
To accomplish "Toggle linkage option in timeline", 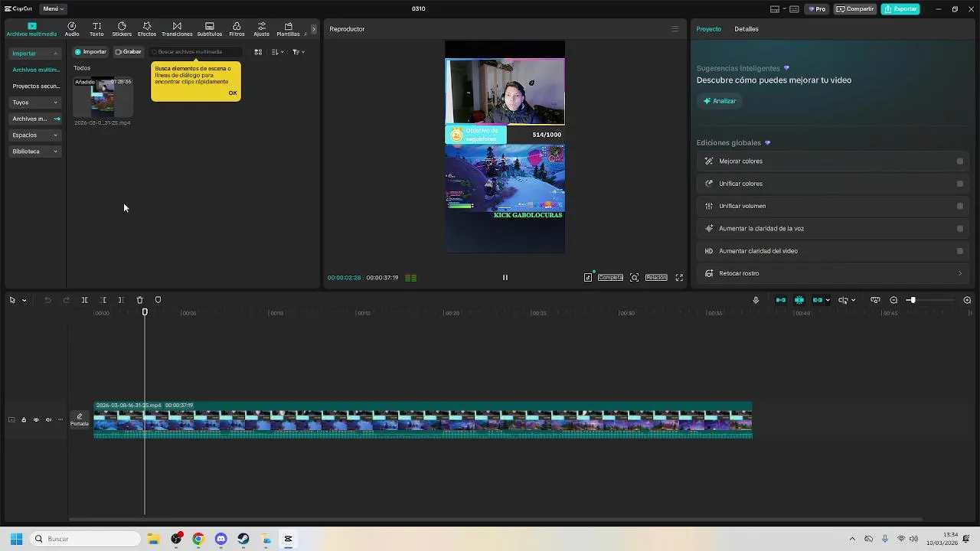I will pyautogui.click(x=817, y=300).
